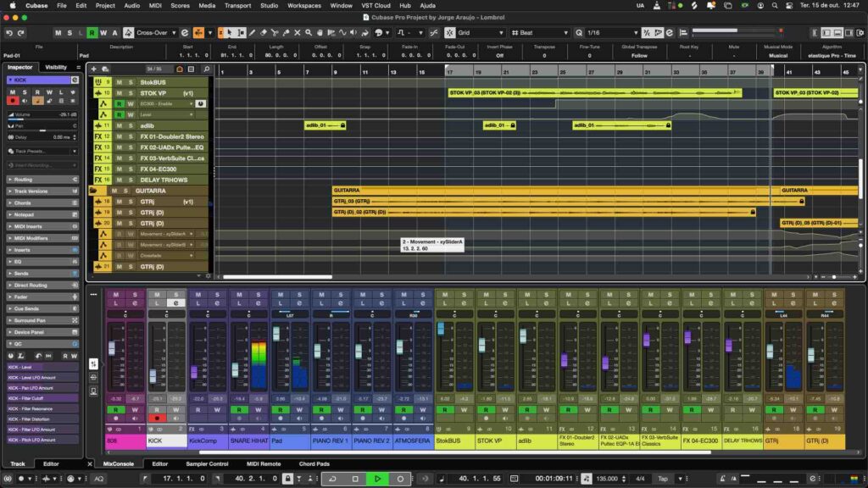Redo the last action in the toolbar

[x=20, y=33]
